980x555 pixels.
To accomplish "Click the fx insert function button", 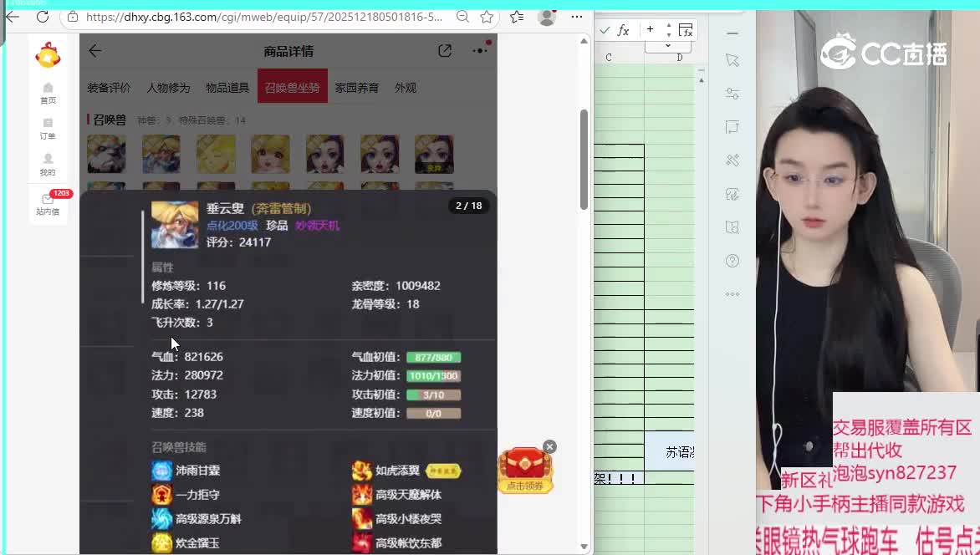I will click(623, 30).
